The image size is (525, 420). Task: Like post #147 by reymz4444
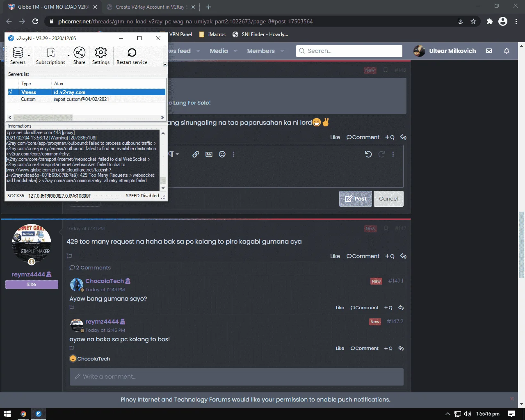point(335,256)
